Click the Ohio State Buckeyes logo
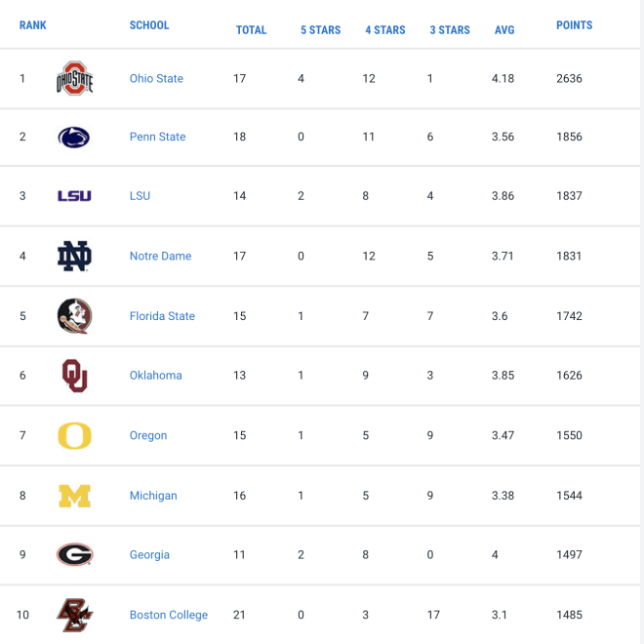Screen dimensions: 644x644 pos(74,78)
